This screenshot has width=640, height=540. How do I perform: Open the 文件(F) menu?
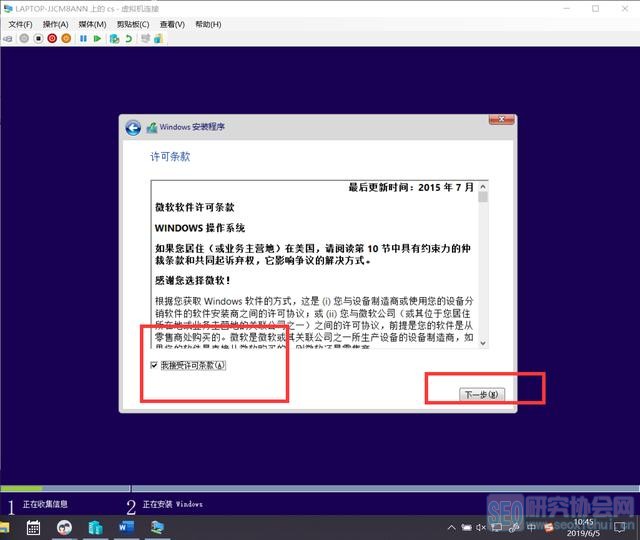pyautogui.click(x=20, y=24)
